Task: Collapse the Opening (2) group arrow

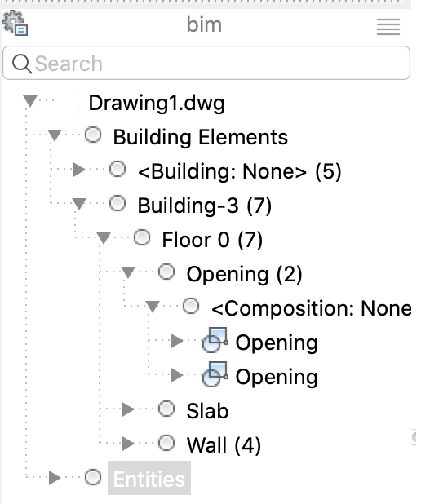Action: tap(128, 272)
